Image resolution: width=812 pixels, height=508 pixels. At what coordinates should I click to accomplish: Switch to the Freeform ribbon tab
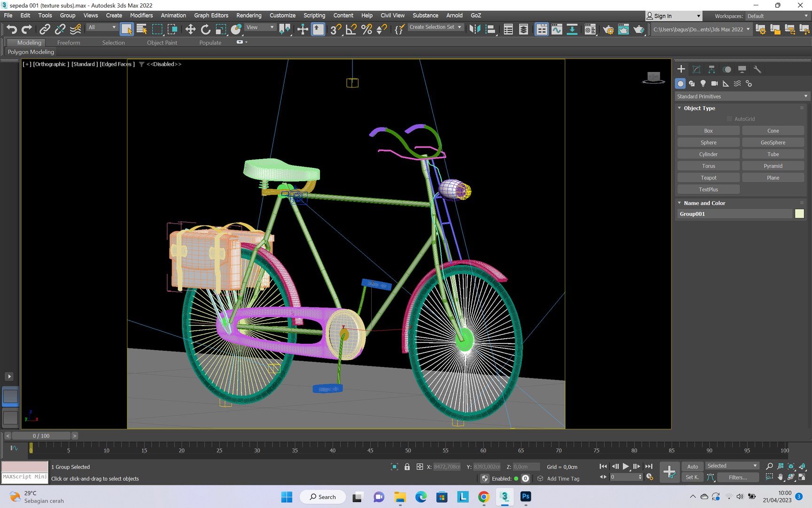click(x=69, y=43)
